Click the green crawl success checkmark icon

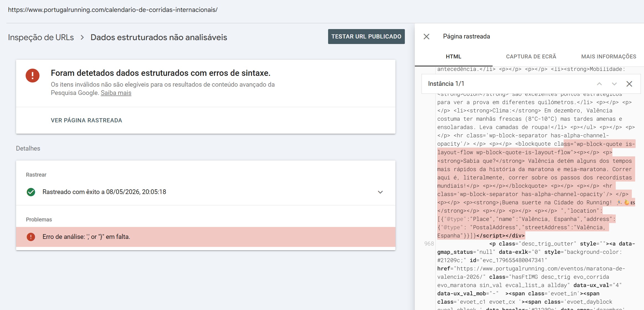[x=31, y=192]
